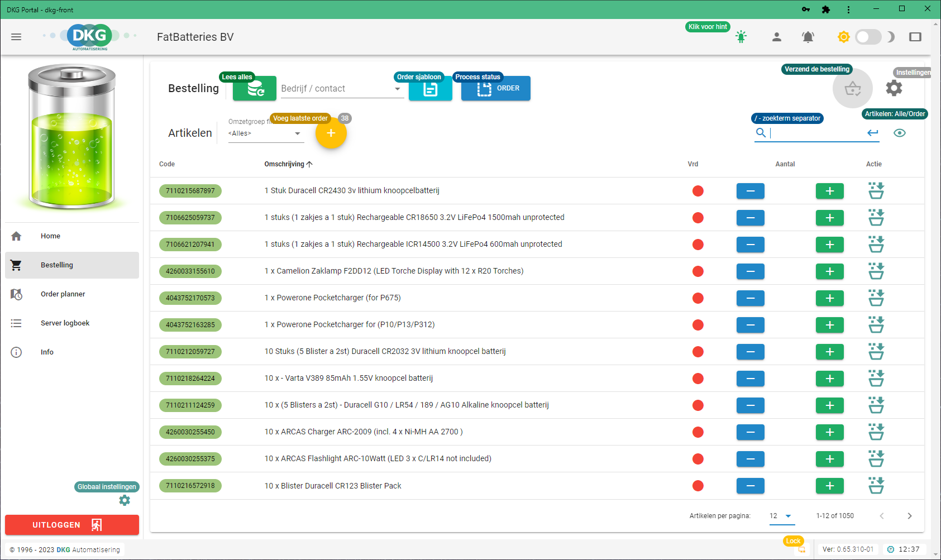The image size is (941, 560).
Task: Increase quantity for Duracell G10 LR54 row
Action: pos(830,405)
